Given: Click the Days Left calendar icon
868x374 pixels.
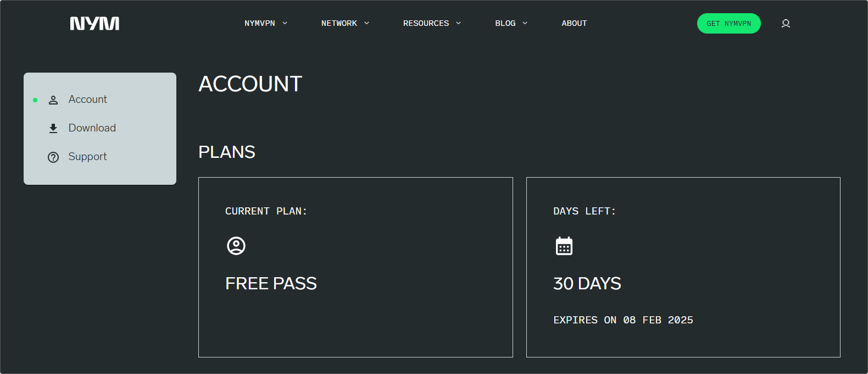Looking at the screenshot, I should point(564,246).
